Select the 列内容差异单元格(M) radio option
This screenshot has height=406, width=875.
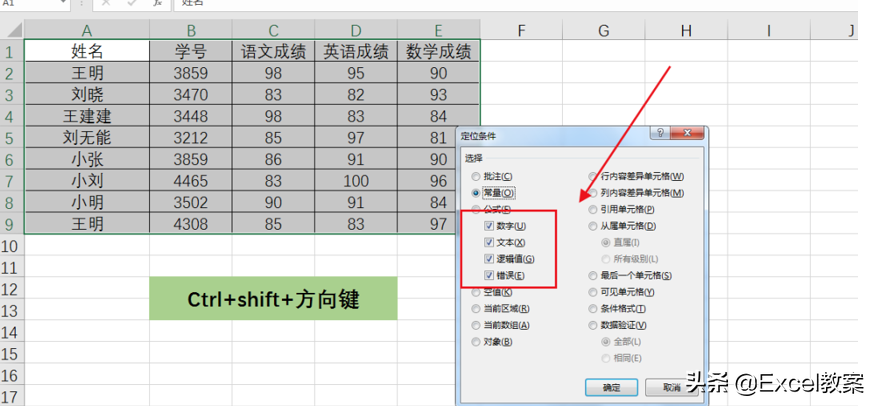point(636,193)
